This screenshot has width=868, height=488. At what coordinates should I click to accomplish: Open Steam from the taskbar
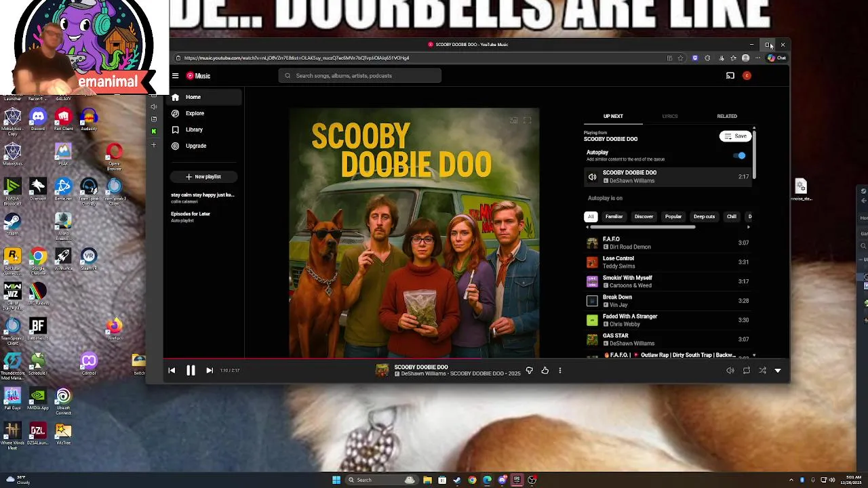point(457,480)
